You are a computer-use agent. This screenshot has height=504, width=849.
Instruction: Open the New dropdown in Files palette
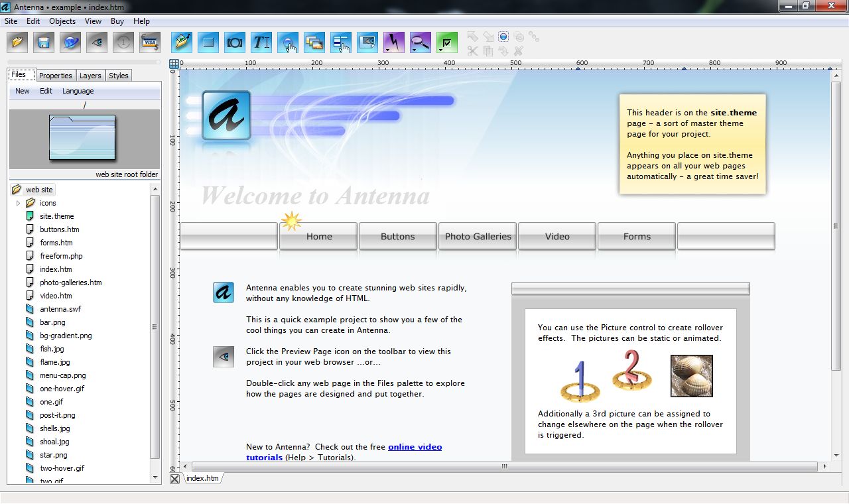tap(23, 91)
